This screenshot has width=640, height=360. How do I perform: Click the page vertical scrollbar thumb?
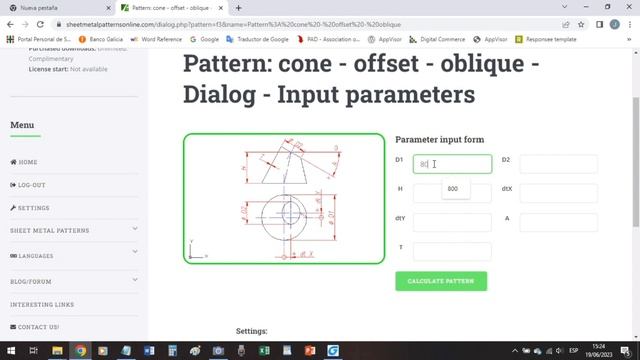coord(636,162)
